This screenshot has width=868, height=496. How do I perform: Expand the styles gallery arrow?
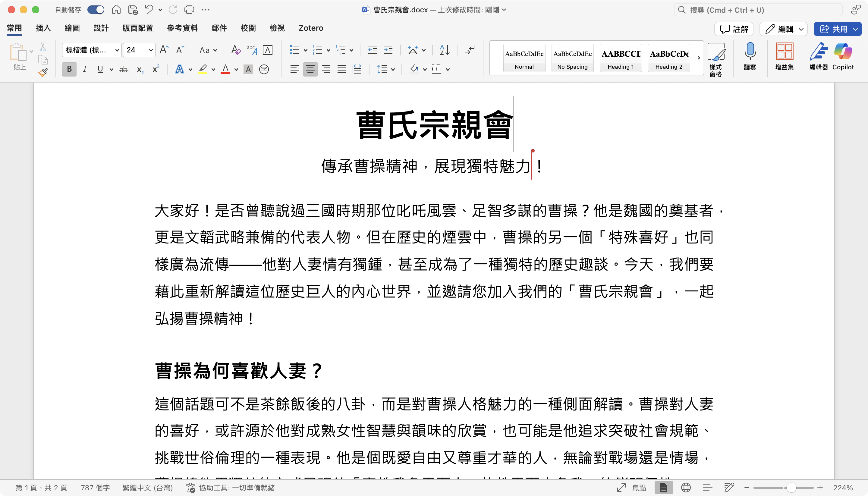[699, 58]
